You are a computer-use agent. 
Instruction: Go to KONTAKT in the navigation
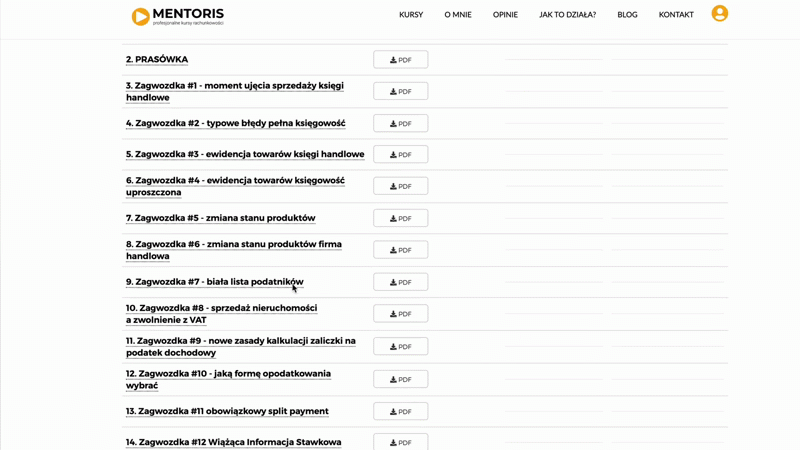click(676, 15)
